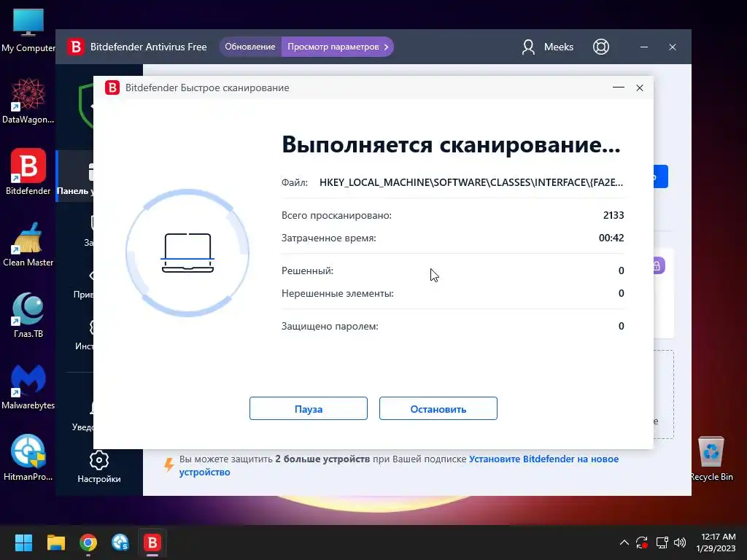
Task: Click the Bitdefender taskbar icon
Action: (152, 542)
